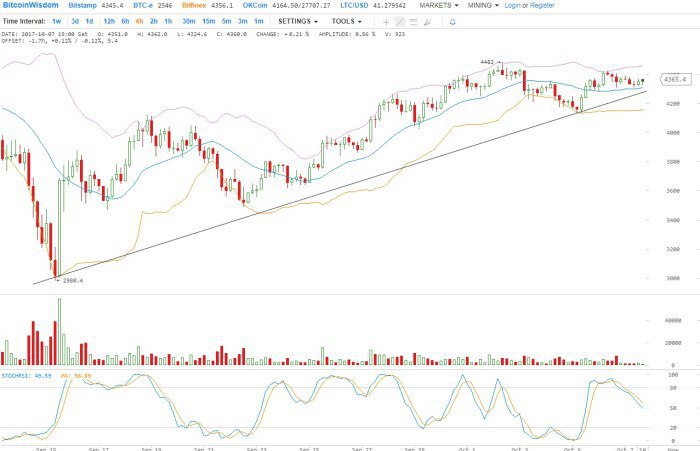Set time interval to 3m
700x451 pixels.
click(242, 21)
